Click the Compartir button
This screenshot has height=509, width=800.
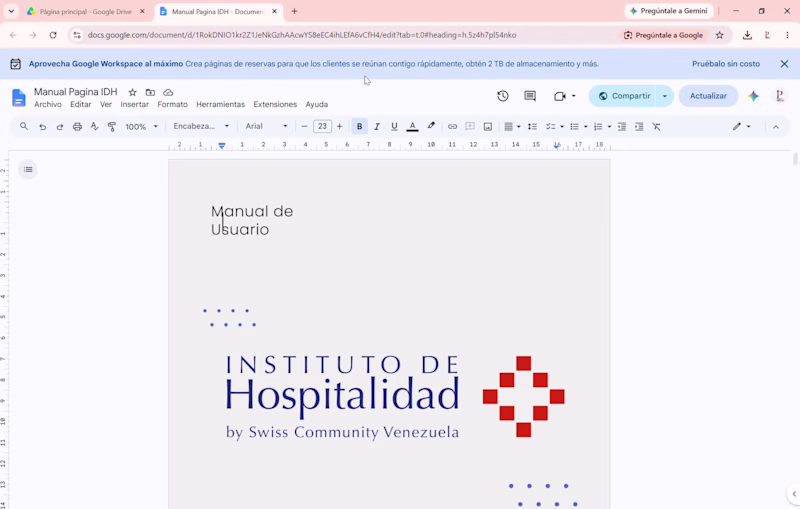624,96
